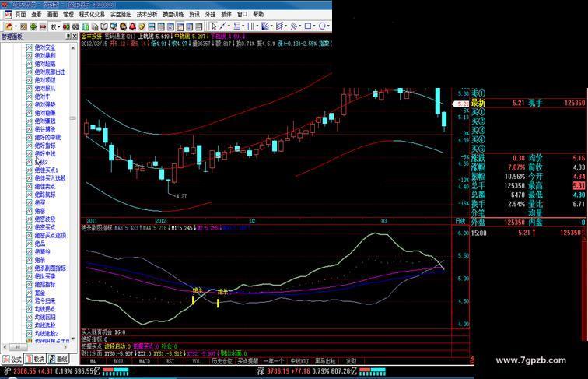Select 君令归来 indicator in the list
This screenshot has height=379, width=588.
click(45, 300)
